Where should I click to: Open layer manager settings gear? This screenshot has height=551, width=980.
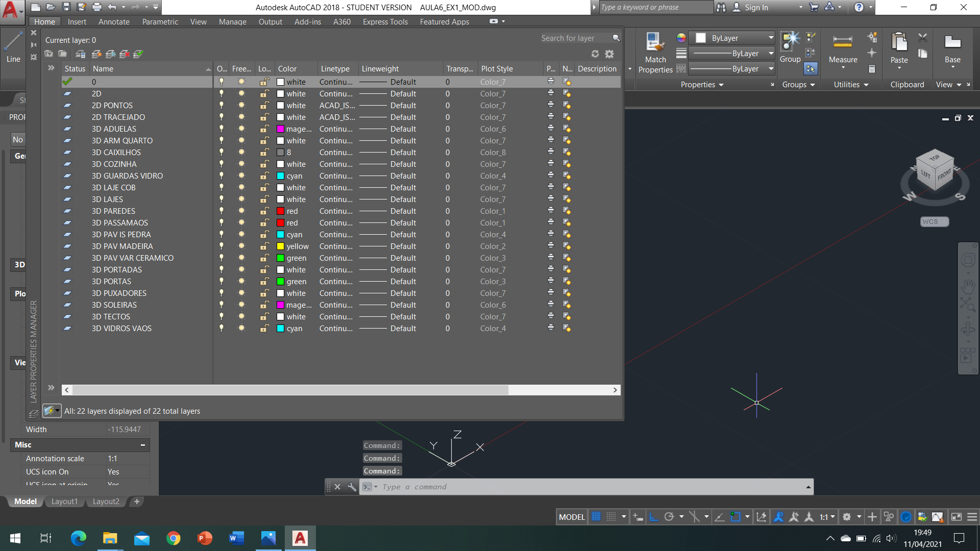(609, 54)
